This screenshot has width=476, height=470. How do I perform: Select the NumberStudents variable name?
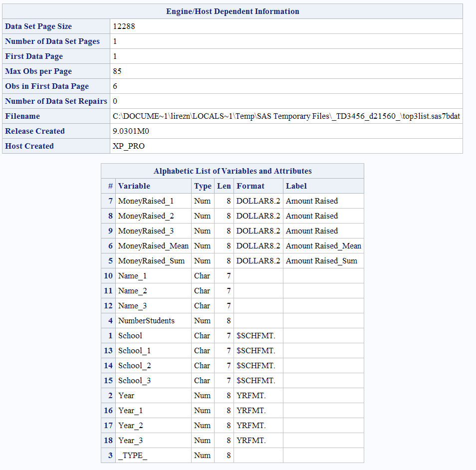click(146, 321)
